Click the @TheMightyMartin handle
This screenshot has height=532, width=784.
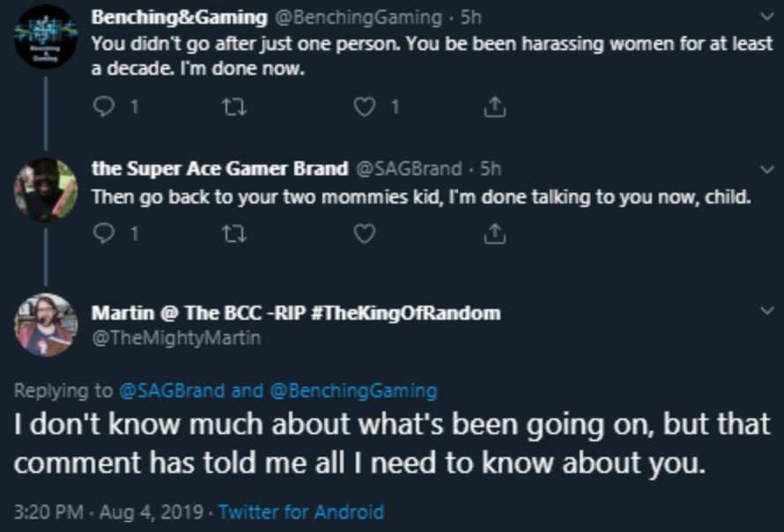(175, 337)
